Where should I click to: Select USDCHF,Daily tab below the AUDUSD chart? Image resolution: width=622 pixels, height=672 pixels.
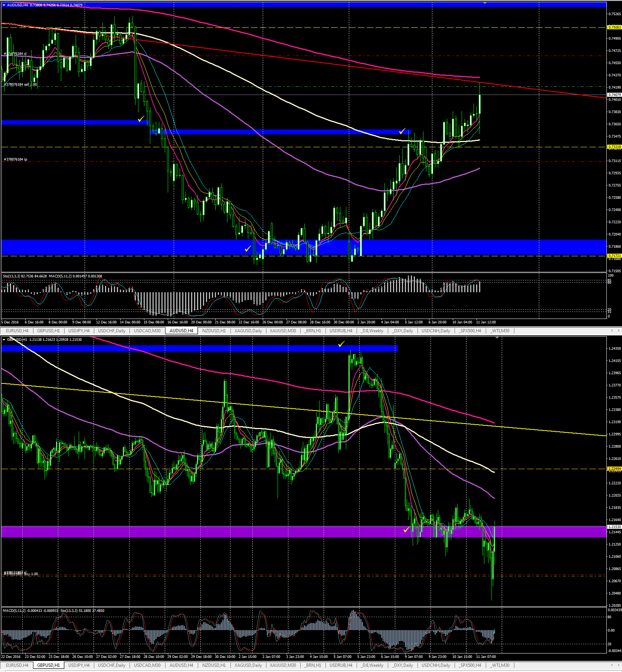[x=112, y=331]
